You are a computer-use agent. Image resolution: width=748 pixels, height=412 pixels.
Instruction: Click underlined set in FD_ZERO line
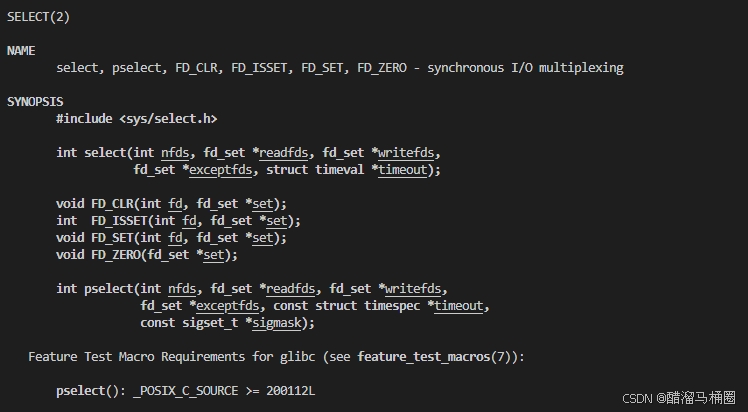(x=214, y=255)
